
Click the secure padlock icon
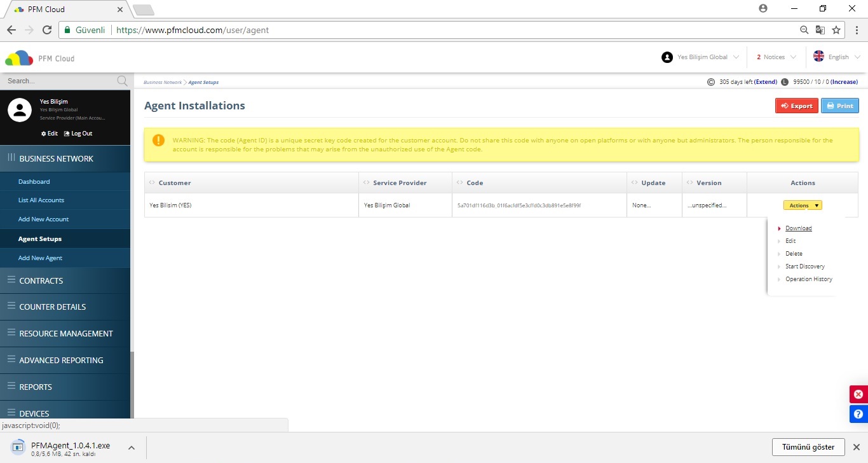[67, 30]
